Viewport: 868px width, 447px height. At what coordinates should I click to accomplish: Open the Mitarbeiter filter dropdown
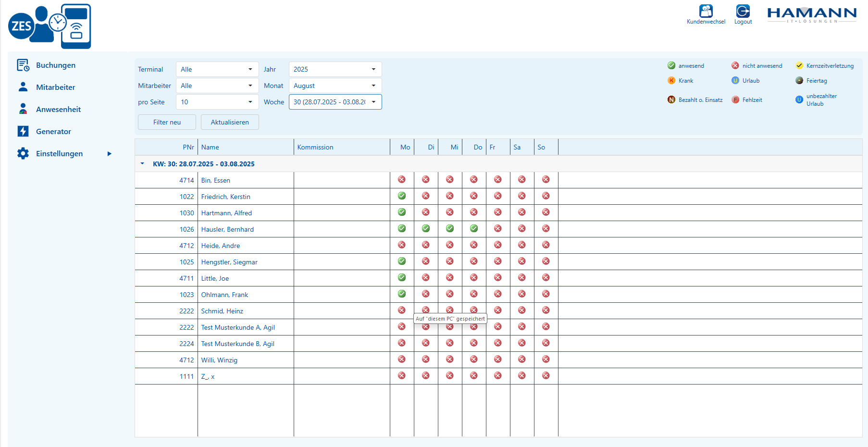(217, 86)
